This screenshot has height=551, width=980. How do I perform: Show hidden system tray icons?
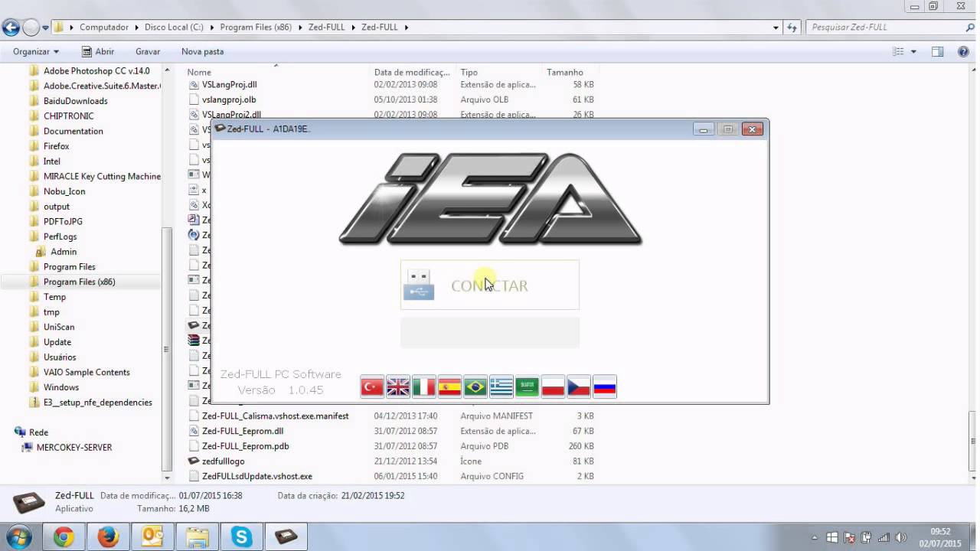tap(814, 538)
